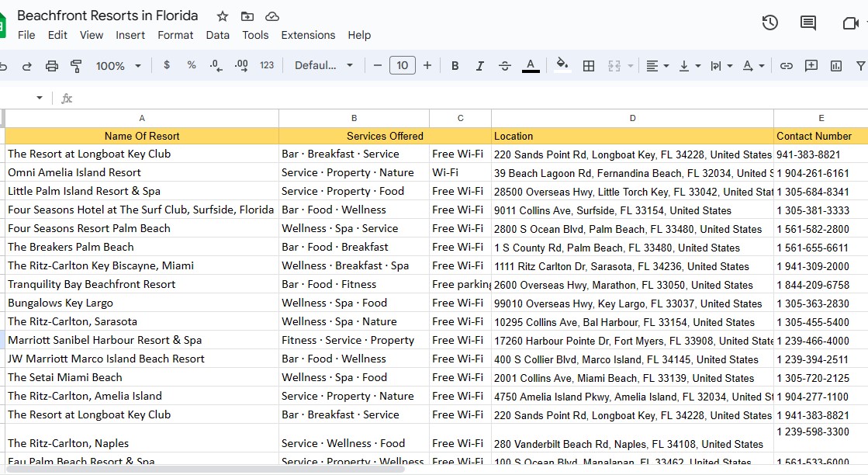Open the Extensions menu

tap(308, 35)
